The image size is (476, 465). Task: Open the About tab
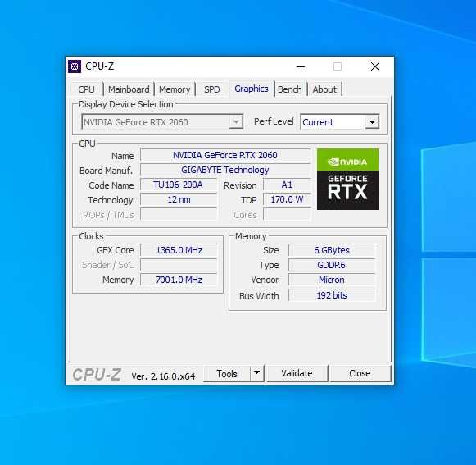[324, 89]
